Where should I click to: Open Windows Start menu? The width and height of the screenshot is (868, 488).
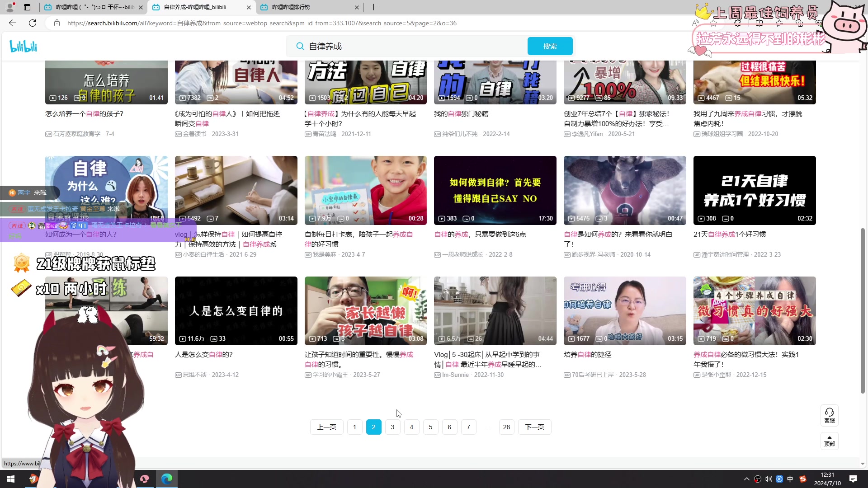pyautogui.click(x=11, y=479)
